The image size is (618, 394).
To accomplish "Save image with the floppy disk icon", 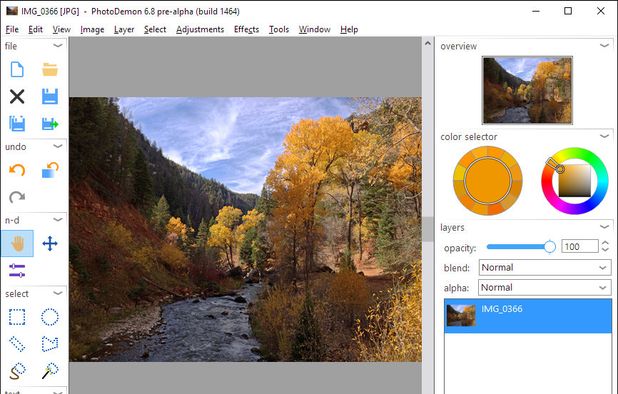I will [50, 97].
